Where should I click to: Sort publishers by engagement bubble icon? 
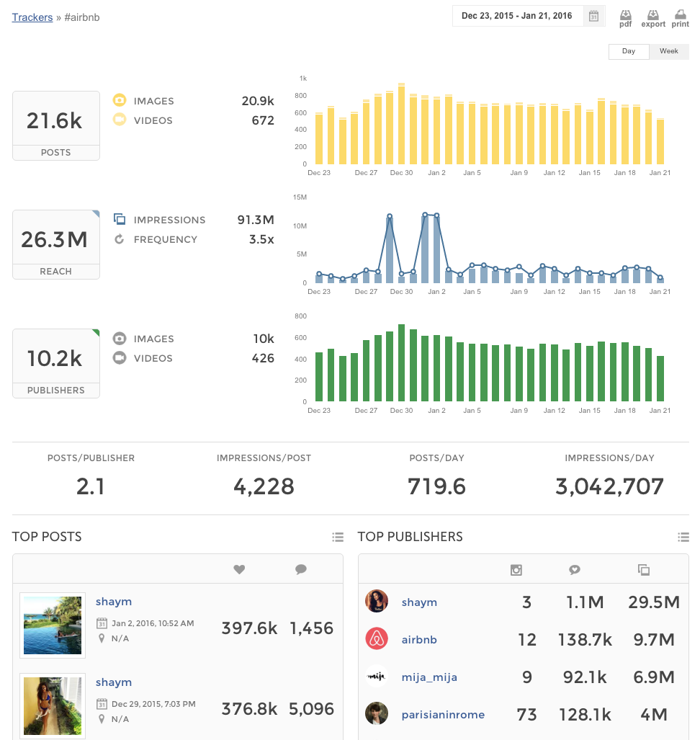(575, 570)
